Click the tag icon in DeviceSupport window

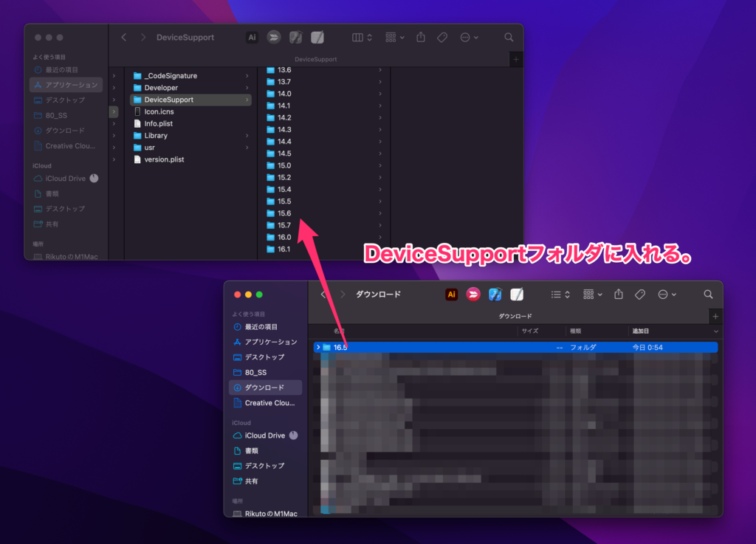pos(442,37)
